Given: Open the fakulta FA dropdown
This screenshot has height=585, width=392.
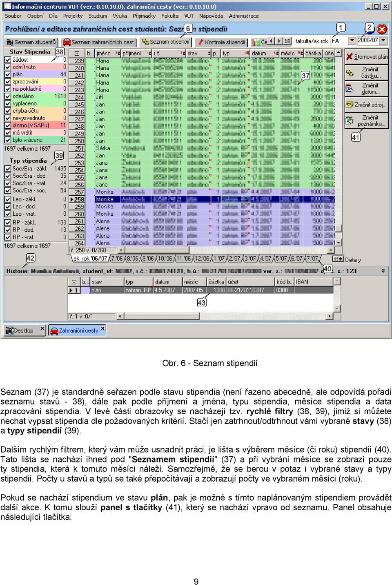Looking at the screenshot, I should pyautogui.click(x=352, y=40).
